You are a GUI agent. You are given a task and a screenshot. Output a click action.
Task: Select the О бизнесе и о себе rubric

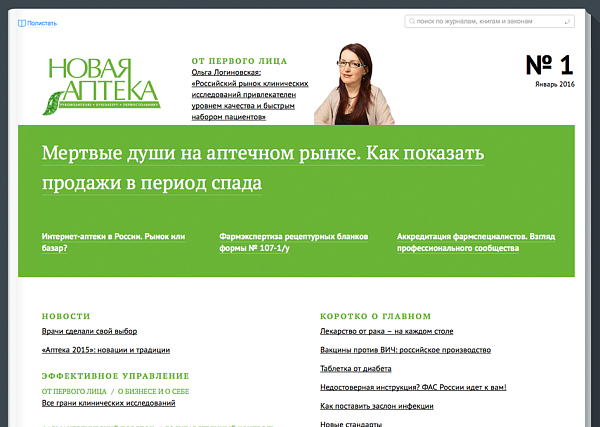click(x=153, y=391)
